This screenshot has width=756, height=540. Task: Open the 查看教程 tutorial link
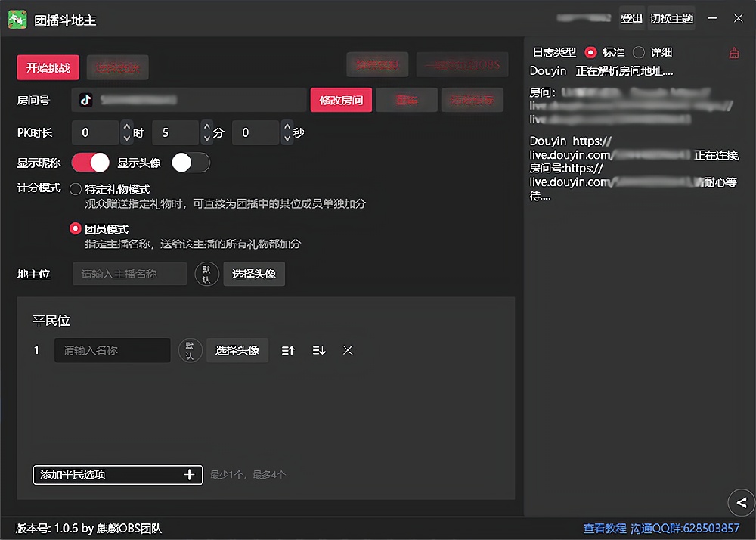(605, 528)
